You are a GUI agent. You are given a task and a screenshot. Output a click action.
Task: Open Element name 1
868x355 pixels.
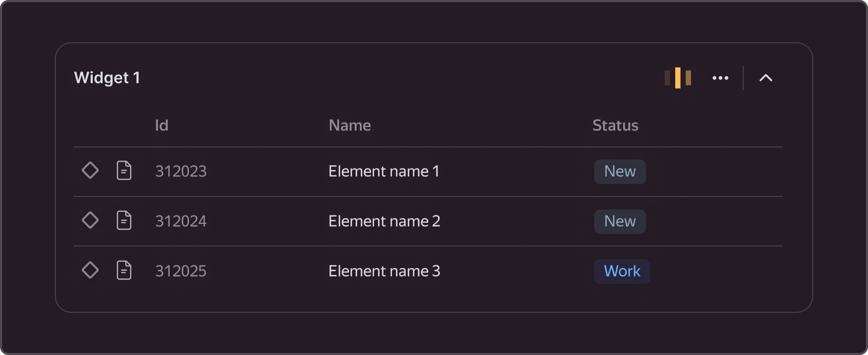coord(383,171)
